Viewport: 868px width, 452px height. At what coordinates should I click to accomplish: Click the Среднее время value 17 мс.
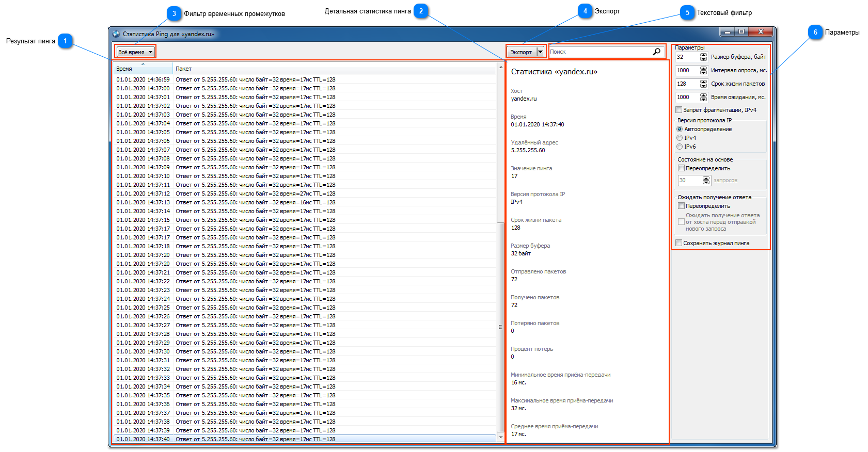[x=518, y=434]
